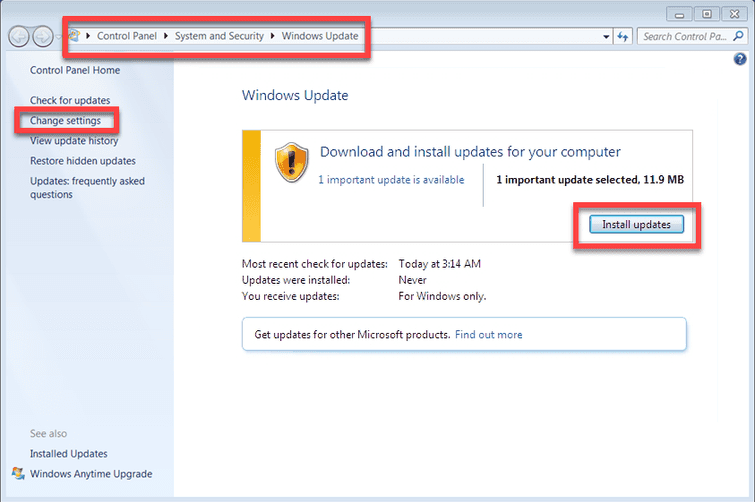Select System and Security breadcrumb
The image size is (755, 502).
click(x=219, y=36)
